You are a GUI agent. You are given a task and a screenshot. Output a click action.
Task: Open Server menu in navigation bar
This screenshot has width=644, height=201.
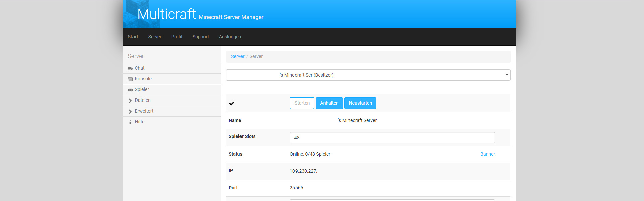tap(155, 37)
